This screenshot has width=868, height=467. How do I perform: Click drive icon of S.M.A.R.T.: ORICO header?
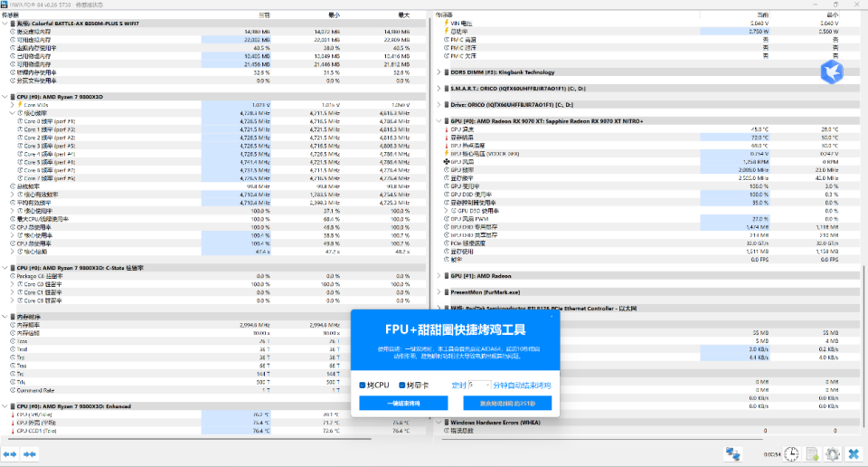(x=446, y=89)
